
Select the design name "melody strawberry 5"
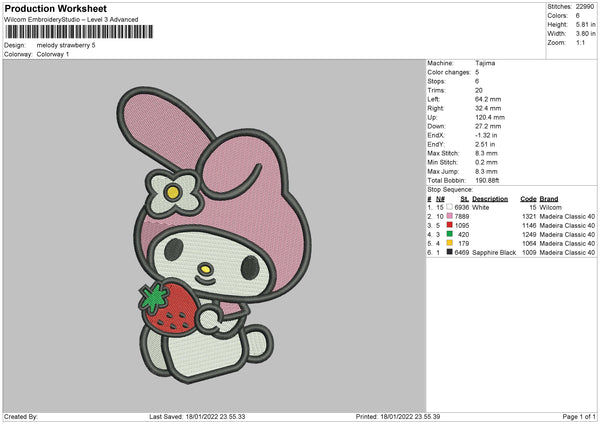66,45
